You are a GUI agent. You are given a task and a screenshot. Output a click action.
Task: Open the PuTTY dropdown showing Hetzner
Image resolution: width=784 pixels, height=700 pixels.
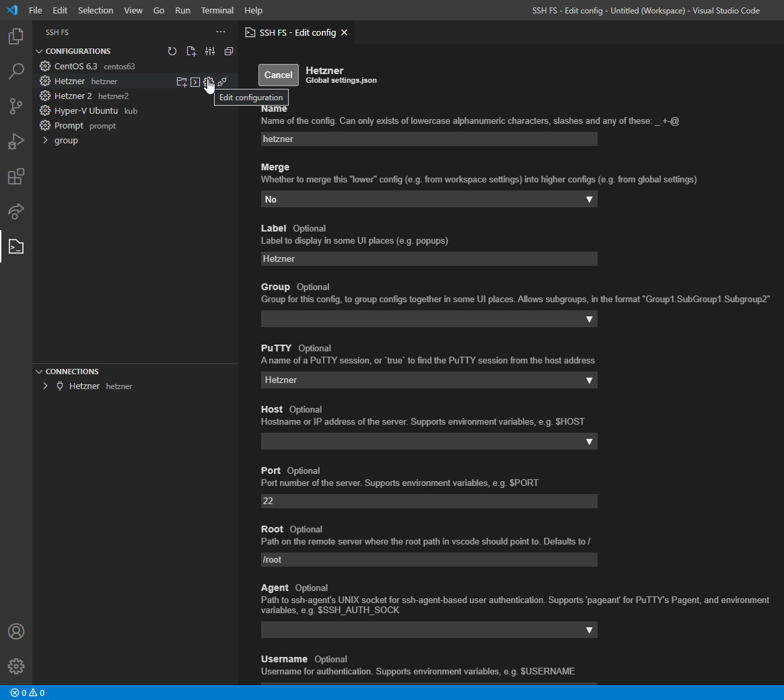tap(429, 380)
